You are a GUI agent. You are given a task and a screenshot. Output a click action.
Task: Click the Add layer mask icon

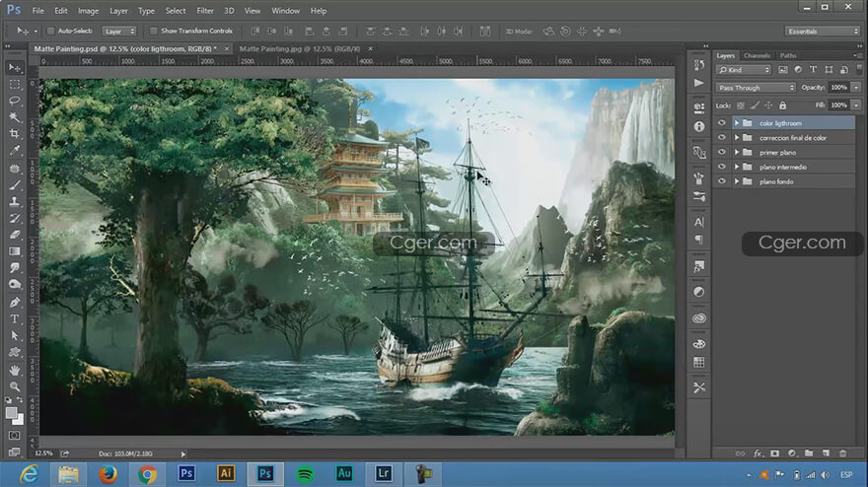tap(775, 453)
